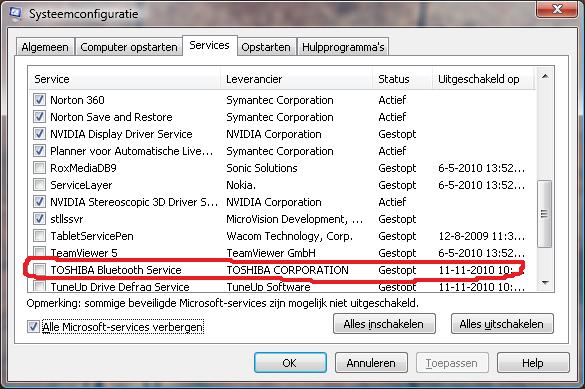Click the scrollbar up arrow
585x389 pixels.
[x=545, y=76]
